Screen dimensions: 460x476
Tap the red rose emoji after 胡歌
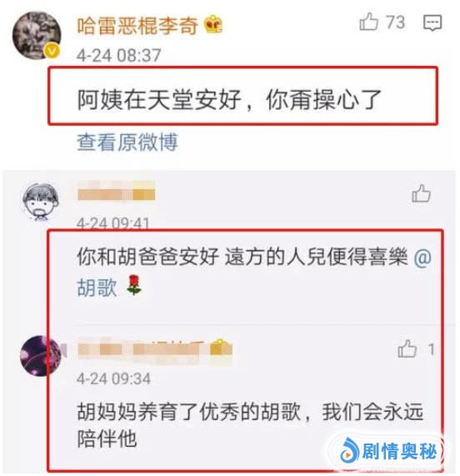tap(134, 285)
